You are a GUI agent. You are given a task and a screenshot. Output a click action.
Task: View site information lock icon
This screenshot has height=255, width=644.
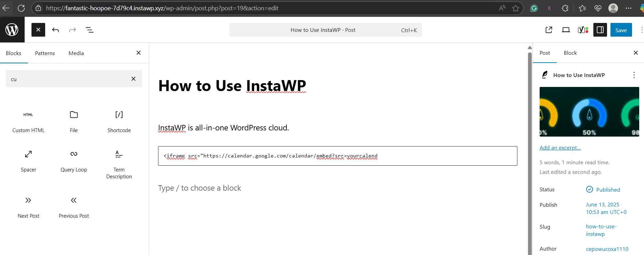(38, 8)
